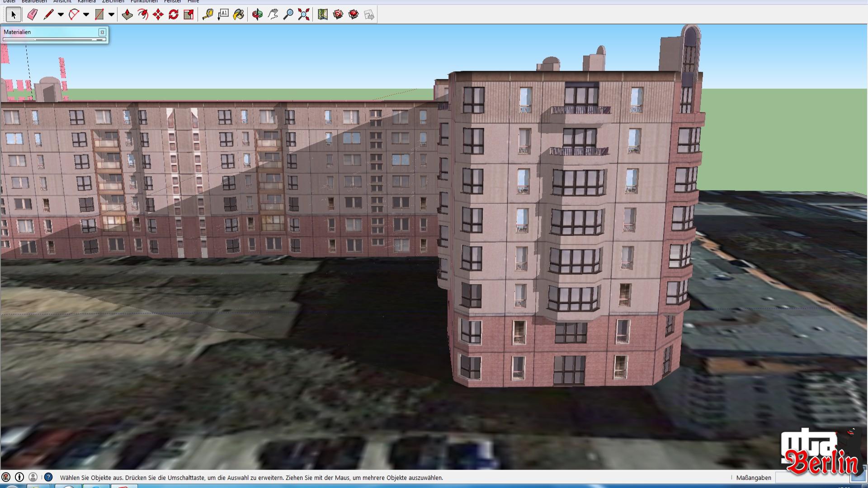
Task: Expand the rectangle shape dropdown arrow
Action: 111,15
